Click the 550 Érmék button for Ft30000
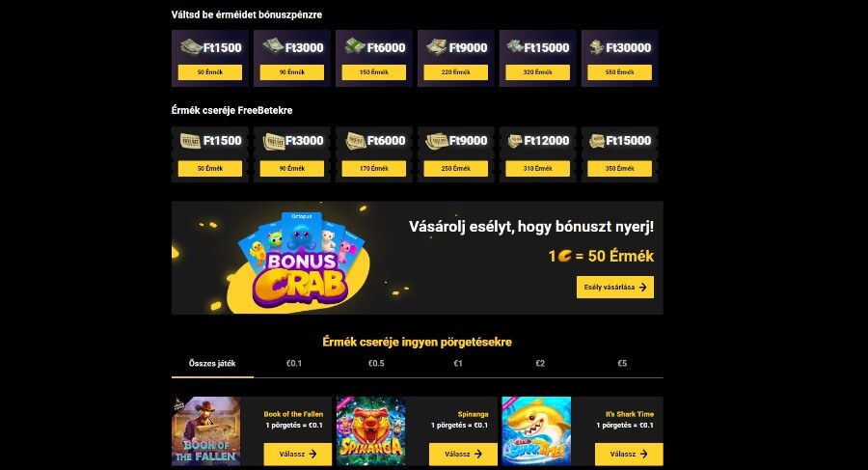Screen dimensions: 868x470 [619, 72]
